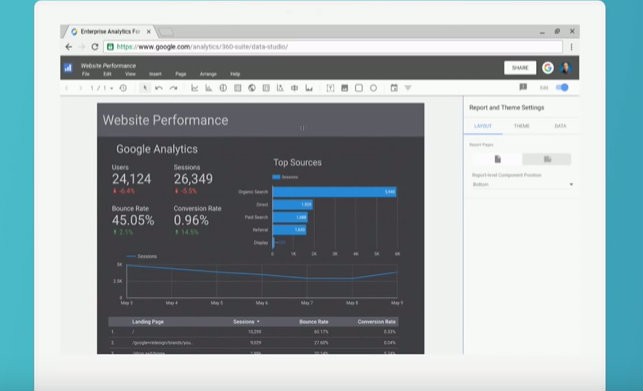Switch to the THEME tab

tap(522, 126)
